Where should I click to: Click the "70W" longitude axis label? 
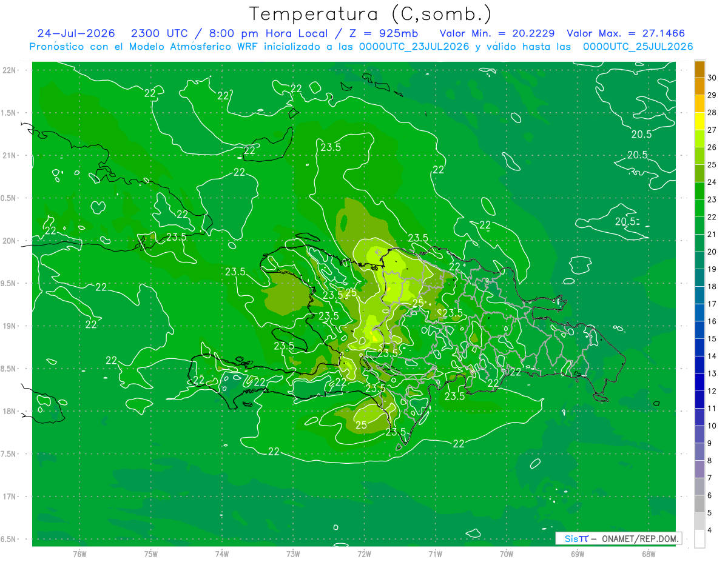coord(506,554)
